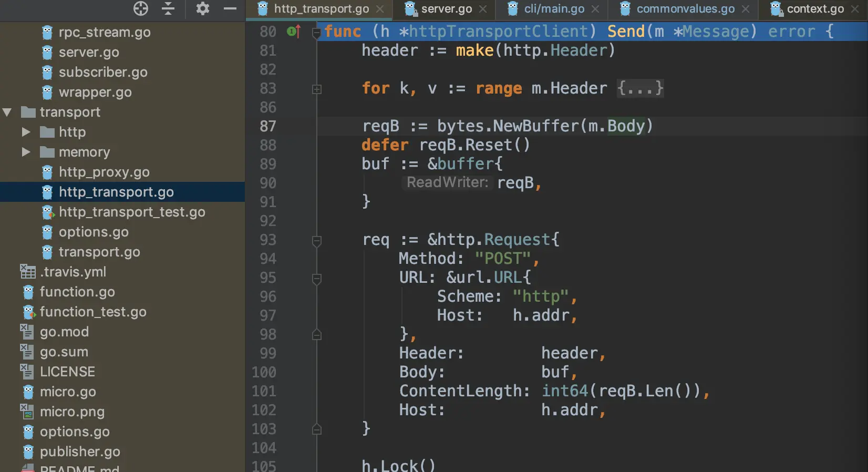Open subscriber.go in project tree
The height and width of the screenshot is (472, 868).
tap(103, 72)
